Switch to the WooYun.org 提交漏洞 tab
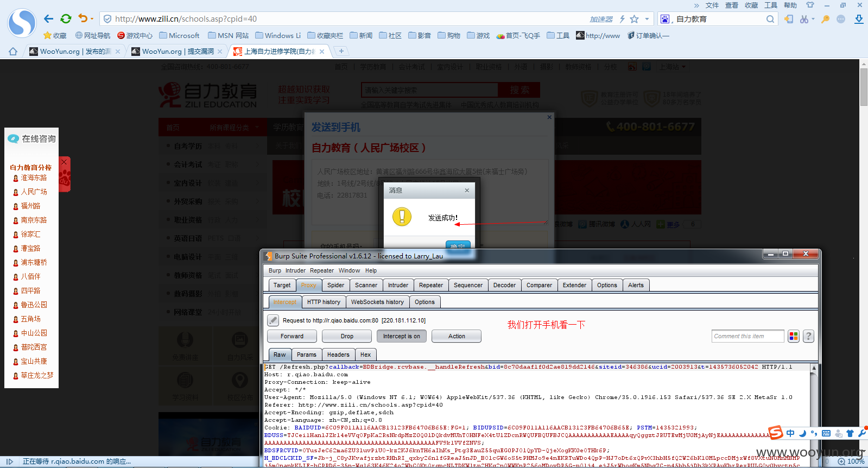The image size is (868, 468). pyautogui.click(x=178, y=52)
